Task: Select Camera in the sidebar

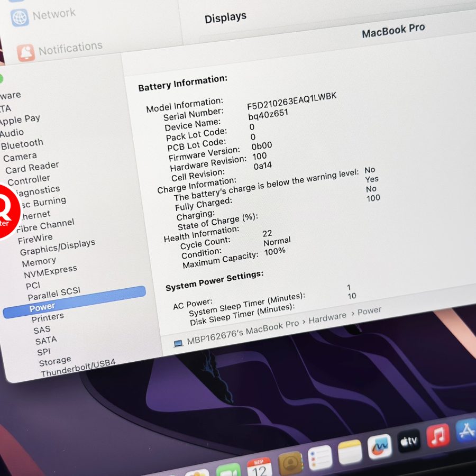Action: click(20, 157)
